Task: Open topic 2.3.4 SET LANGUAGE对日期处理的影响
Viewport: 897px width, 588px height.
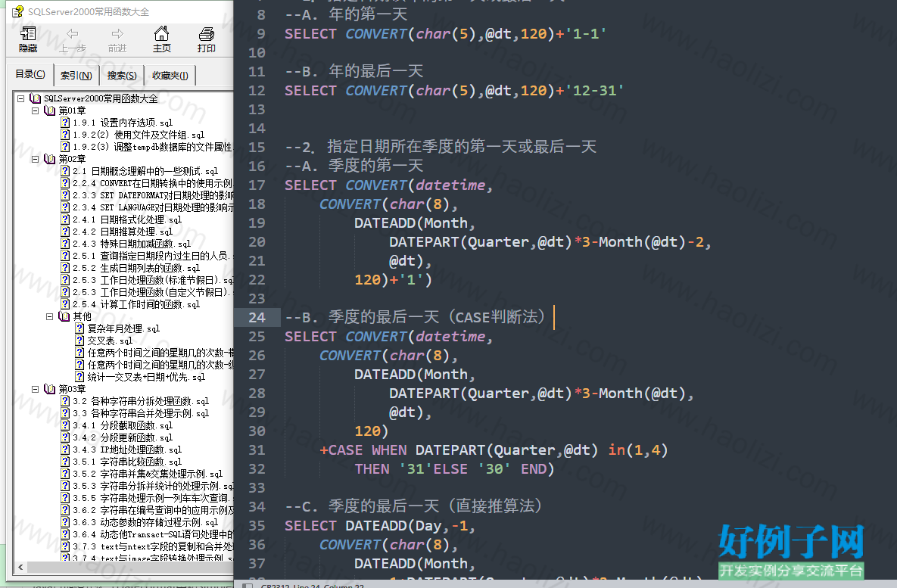Action: [152, 207]
